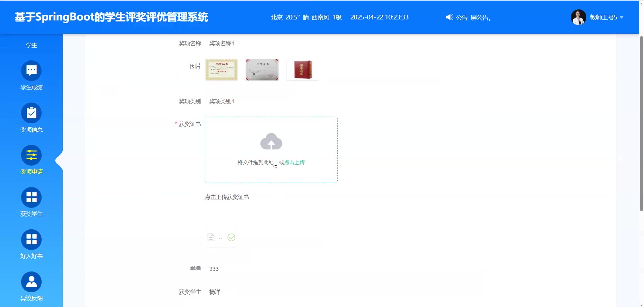Click the 点击上传 link
This screenshot has height=307, width=644.
pyautogui.click(x=294, y=163)
